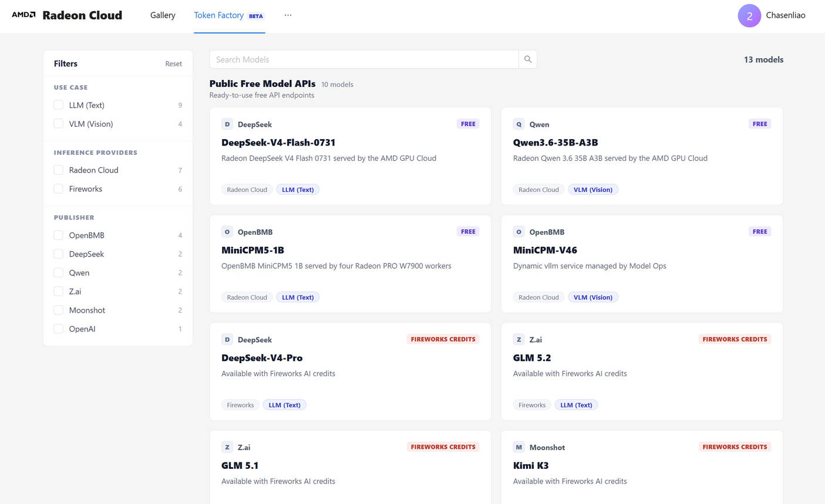Click Moonshot icon on Kimi K3 card

(519, 447)
